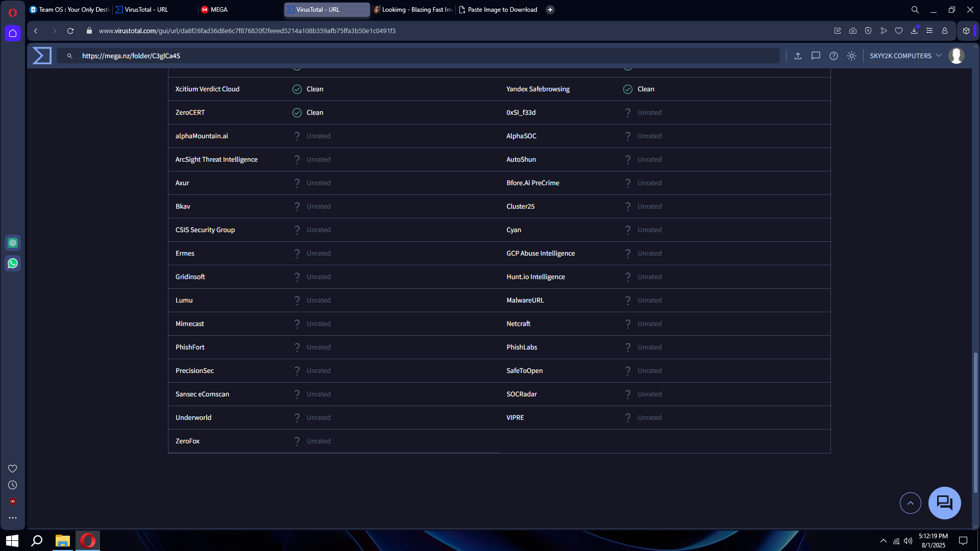Open the help question-mark icon

click(834, 56)
